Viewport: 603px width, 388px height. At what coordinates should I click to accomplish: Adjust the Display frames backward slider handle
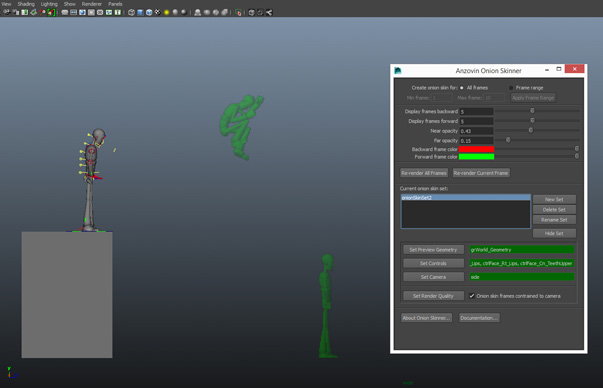(532, 111)
